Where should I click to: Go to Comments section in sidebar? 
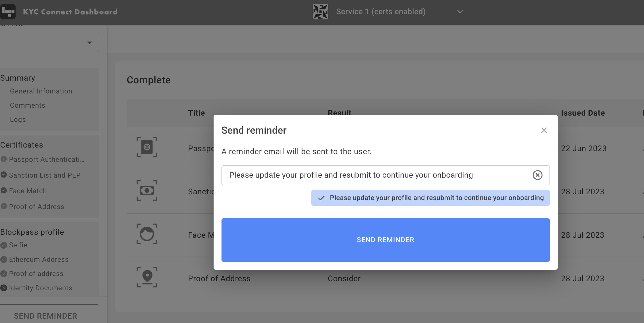(x=27, y=105)
